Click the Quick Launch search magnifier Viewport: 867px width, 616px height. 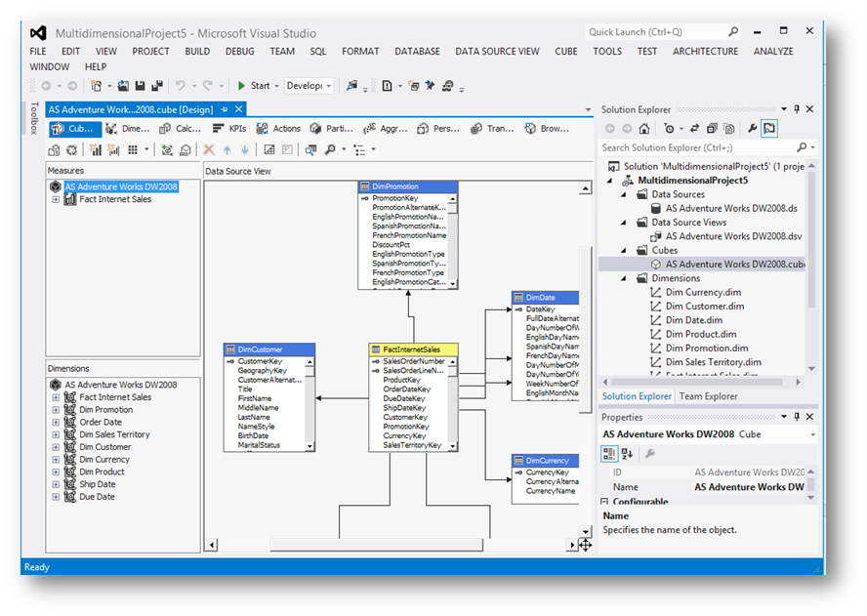point(733,32)
